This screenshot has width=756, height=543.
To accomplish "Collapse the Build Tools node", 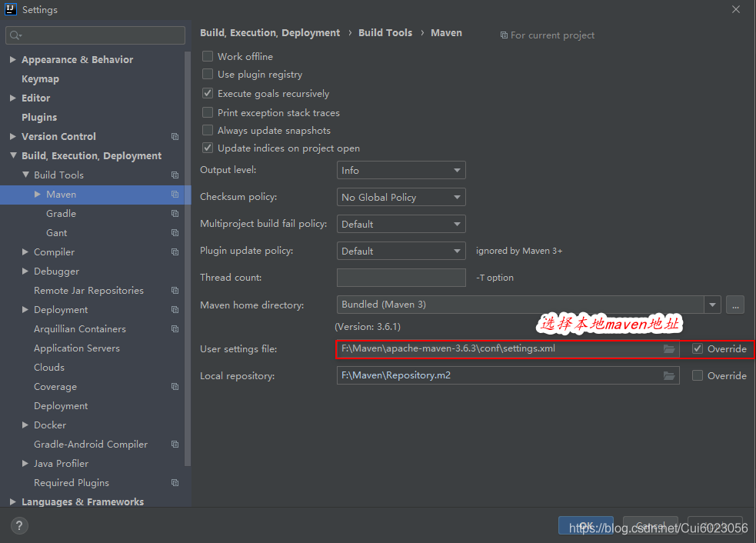I will [x=25, y=175].
